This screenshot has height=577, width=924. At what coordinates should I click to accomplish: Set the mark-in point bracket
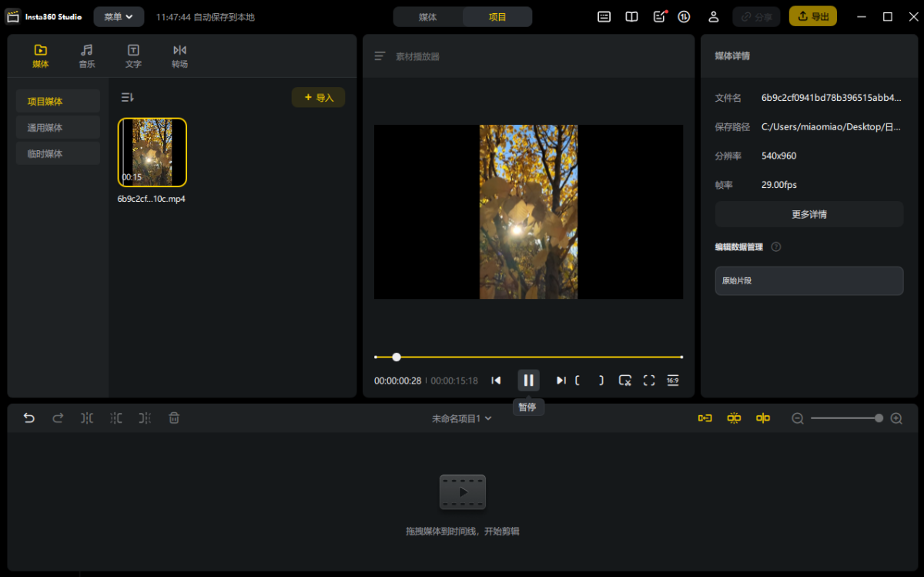[x=577, y=381]
